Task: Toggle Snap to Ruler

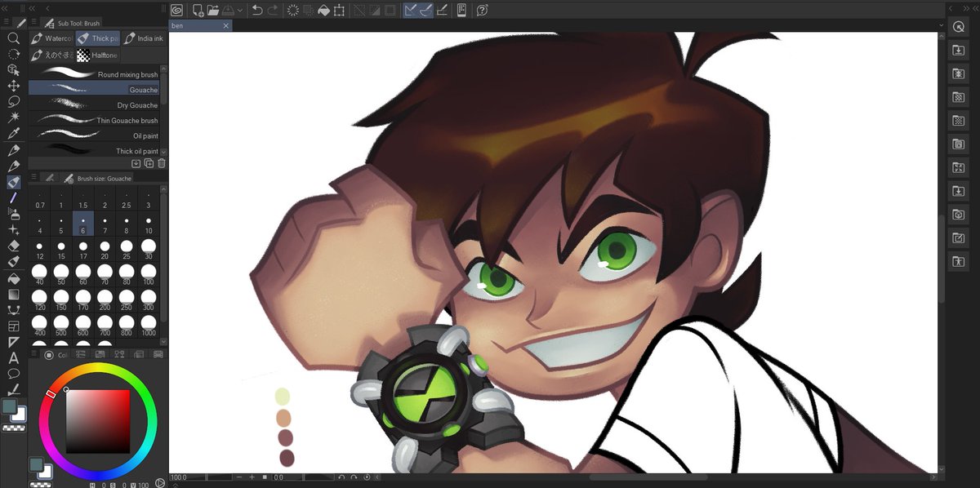Action: [x=412, y=10]
